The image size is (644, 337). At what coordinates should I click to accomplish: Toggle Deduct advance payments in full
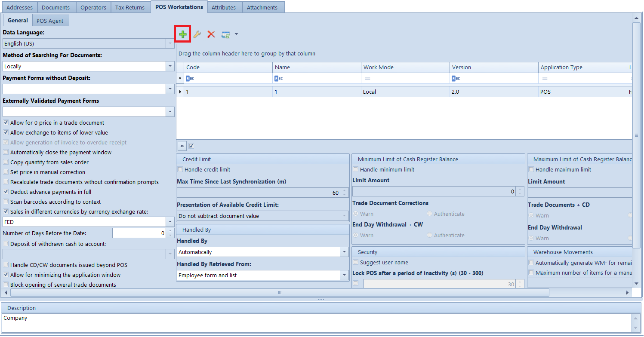pos(6,192)
